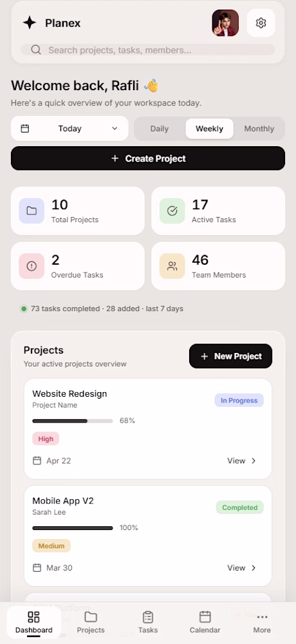
Task: Open Tasks from the bottom navigation
Action: tap(148, 622)
